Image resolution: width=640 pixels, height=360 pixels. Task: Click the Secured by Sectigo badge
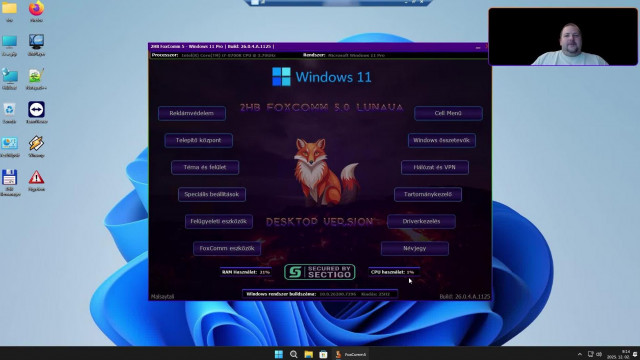pos(320,272)
